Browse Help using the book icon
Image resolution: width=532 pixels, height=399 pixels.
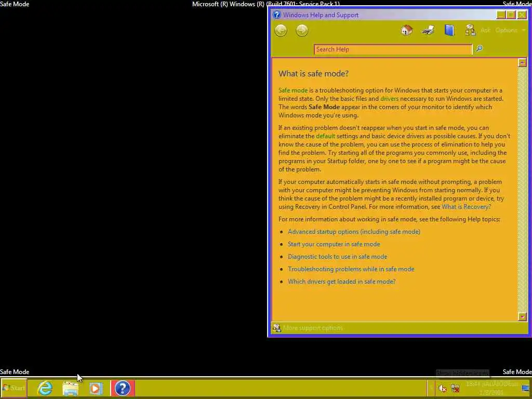pyautogui.click(x=449, y=30)
